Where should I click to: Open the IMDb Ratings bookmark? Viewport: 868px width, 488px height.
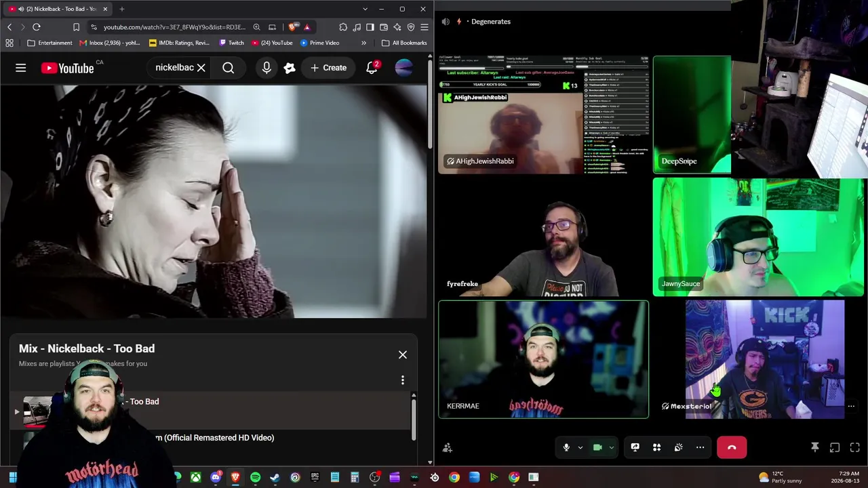click(180, 43)
